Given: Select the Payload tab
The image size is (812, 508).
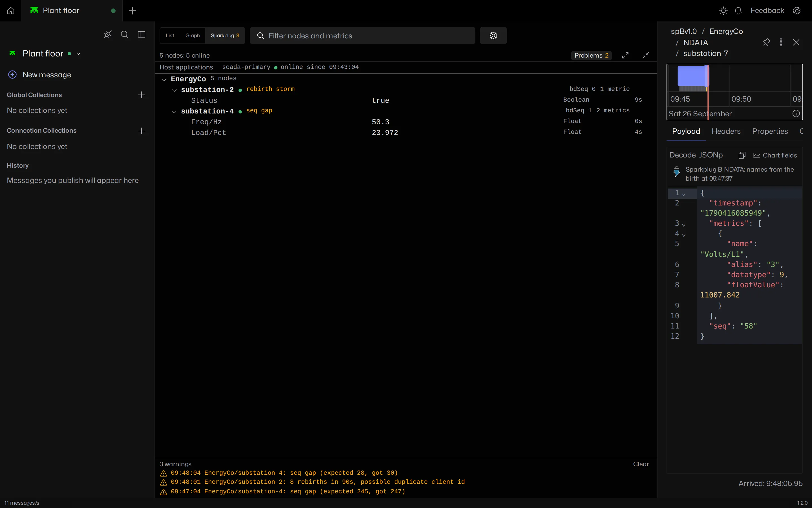Looking at the screenshot, I should pos(686,131).
